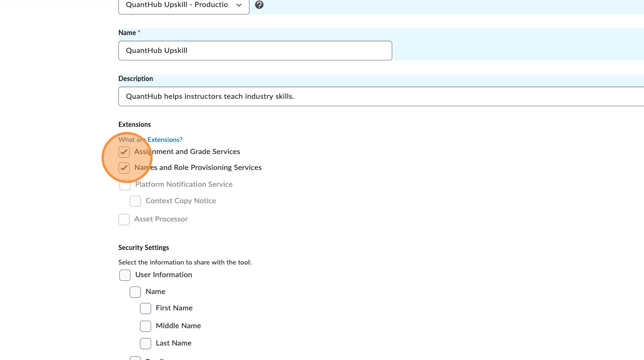Uncheck Names and Role Provisioning Services
Screen dimensions: 644x360
click(x=124, y=168)
